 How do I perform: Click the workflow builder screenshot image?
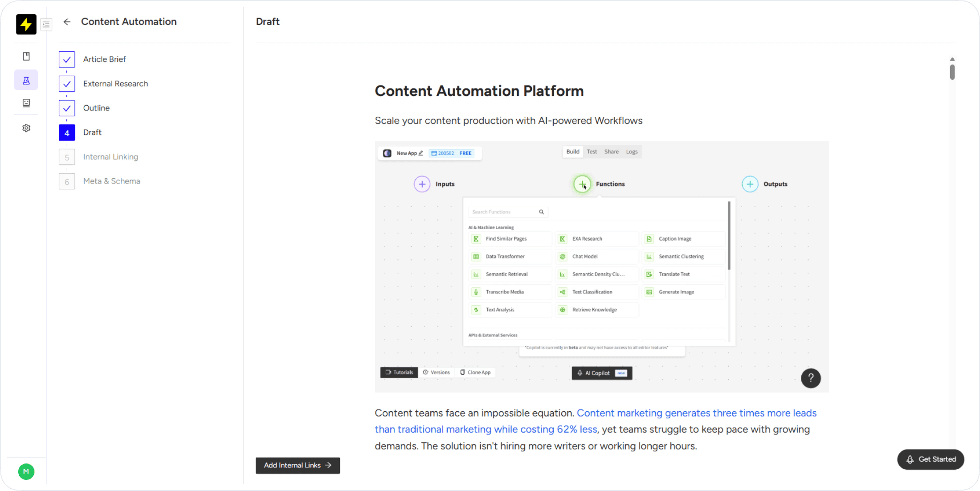click(x=601, y=266)
